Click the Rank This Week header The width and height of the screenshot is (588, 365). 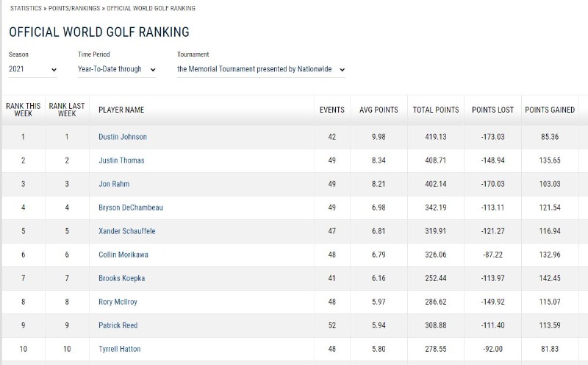(24, 110)
